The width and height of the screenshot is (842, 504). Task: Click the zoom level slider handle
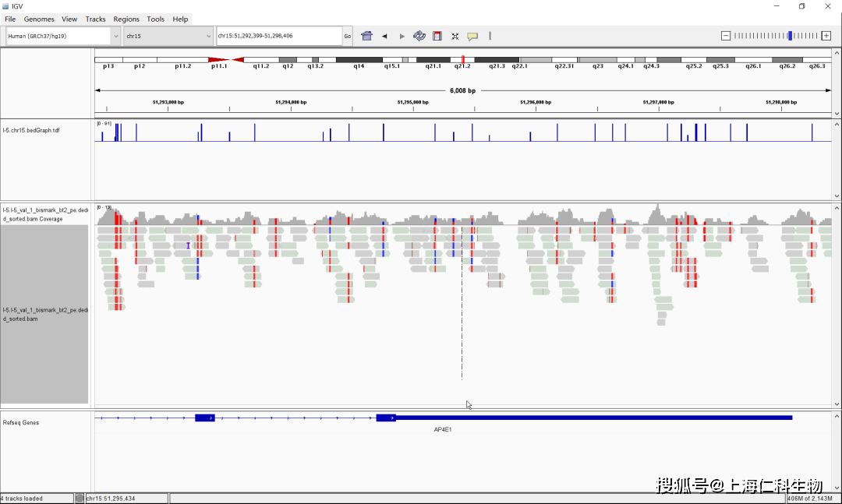click(x=791, y=36)
